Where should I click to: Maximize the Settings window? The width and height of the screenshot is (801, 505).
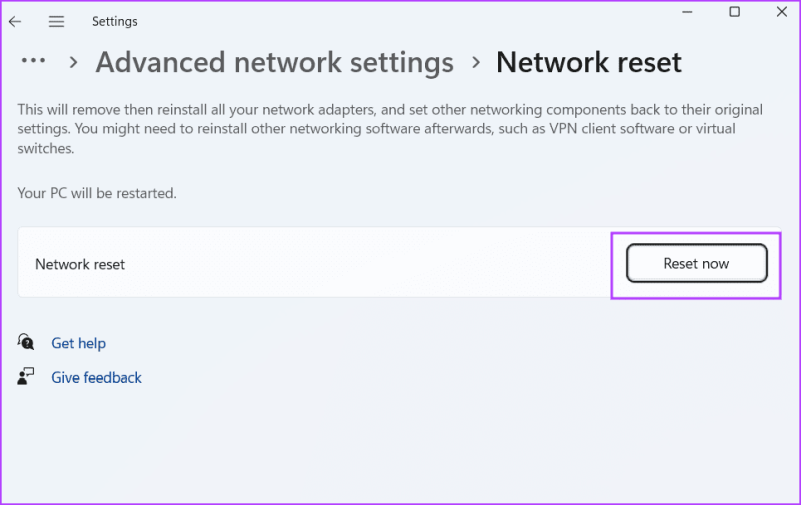coord(734,12)
